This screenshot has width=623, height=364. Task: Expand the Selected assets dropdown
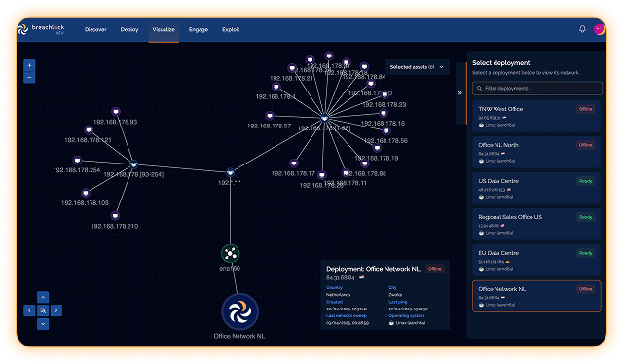click(x=417, y=67)
